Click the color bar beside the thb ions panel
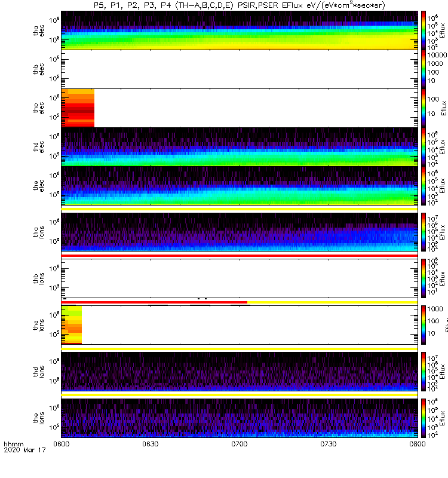This screenshot has width=448, height=478. (424, 278)
